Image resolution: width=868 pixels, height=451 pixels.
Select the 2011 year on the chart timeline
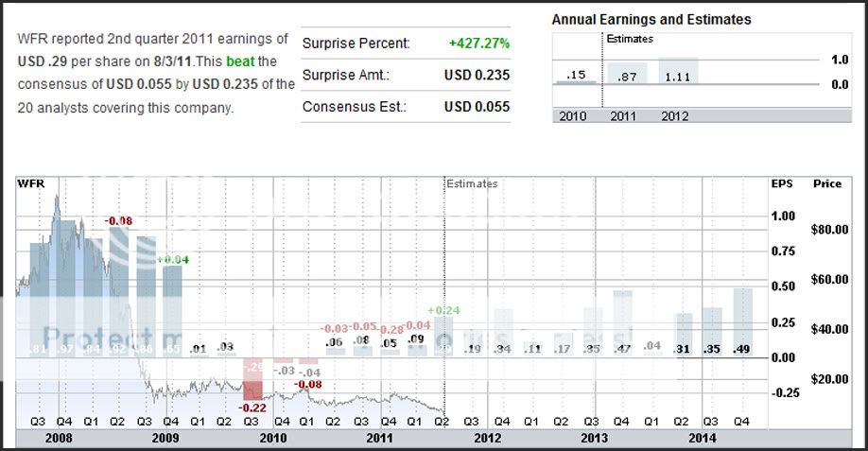379,440
